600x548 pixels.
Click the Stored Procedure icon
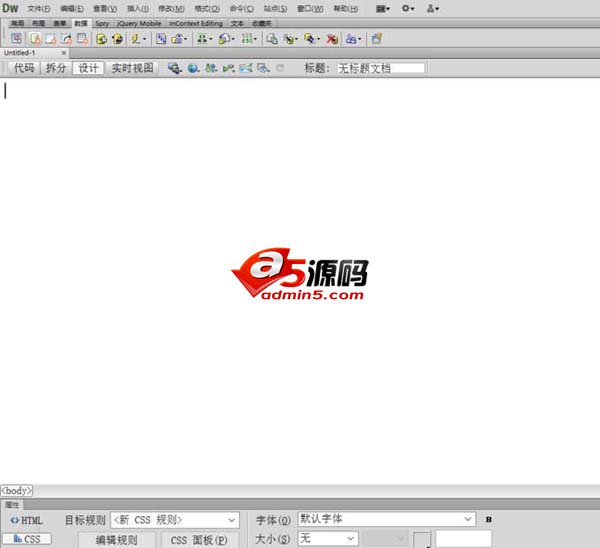117,39
